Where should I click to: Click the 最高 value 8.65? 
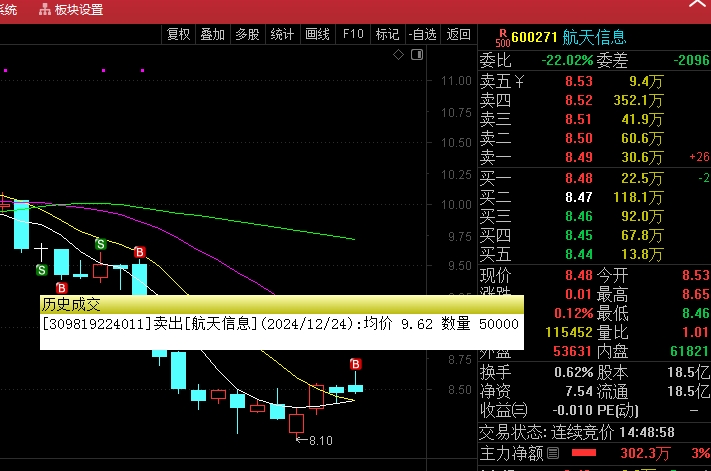click(x=696, y=294)
